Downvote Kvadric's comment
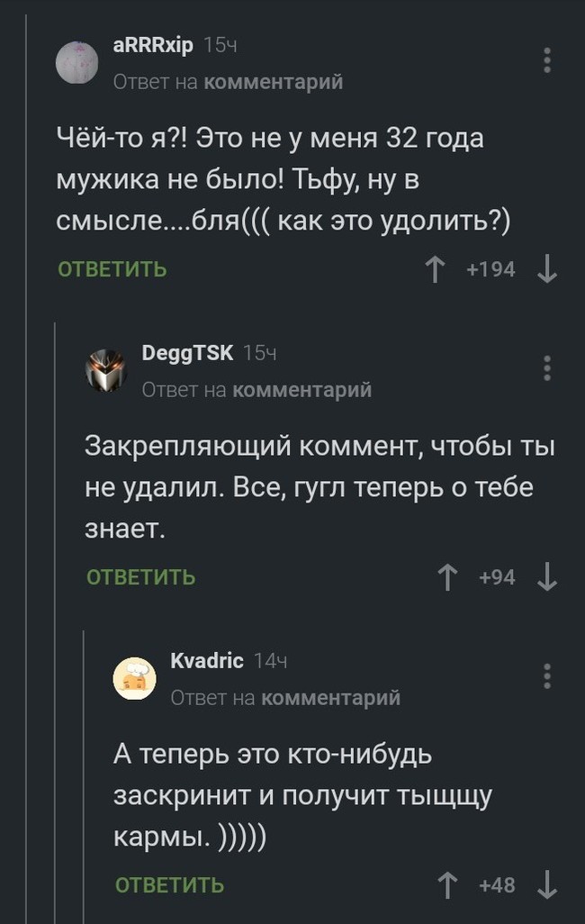This screenshot has height=924, width=585. coord(546,884)
